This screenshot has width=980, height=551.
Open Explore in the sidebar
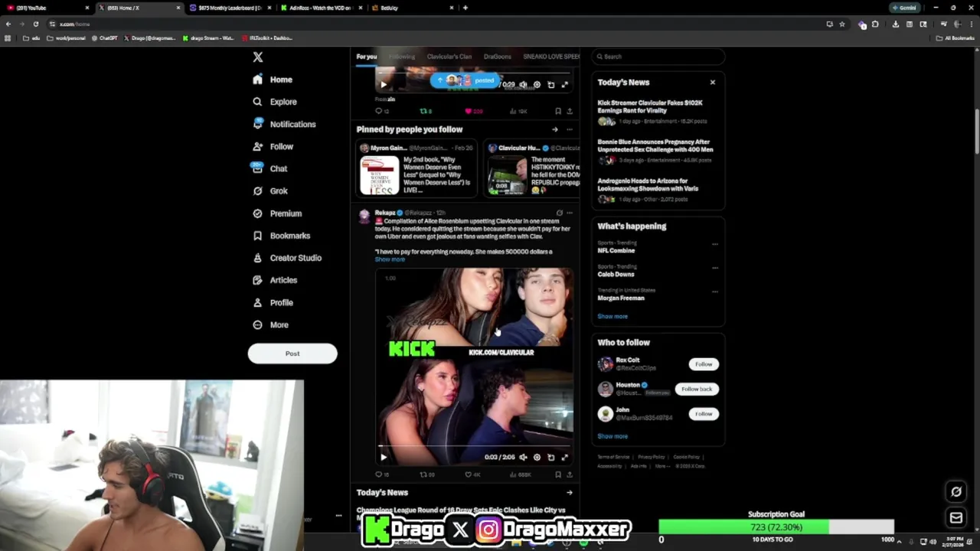point(274,102)
